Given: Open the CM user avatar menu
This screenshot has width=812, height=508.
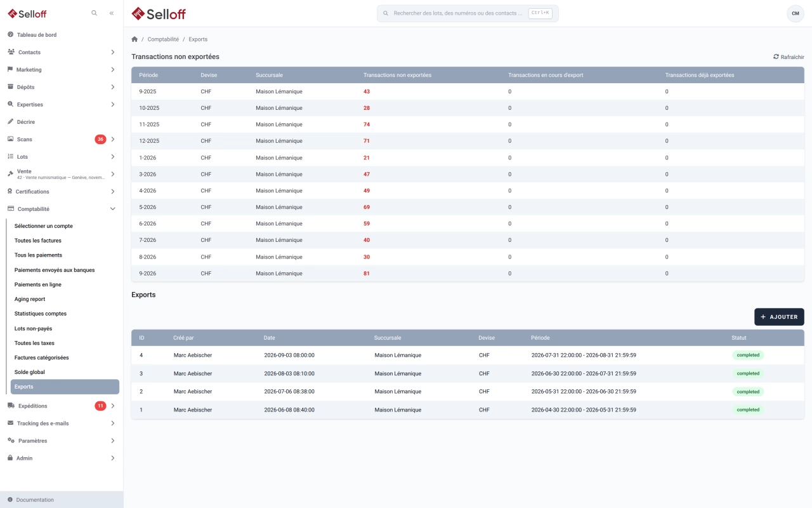Looking at the screenshot, I should [796, 13].
